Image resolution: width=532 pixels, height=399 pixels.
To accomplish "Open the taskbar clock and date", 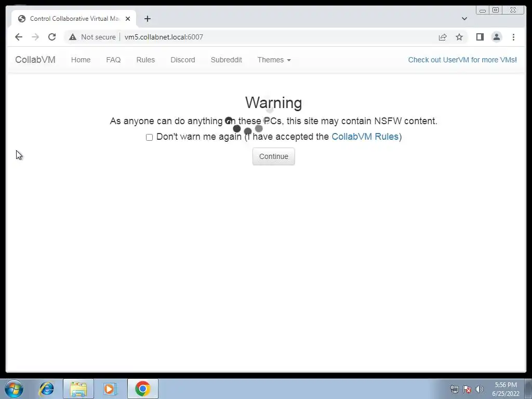I will pos(506,389).
